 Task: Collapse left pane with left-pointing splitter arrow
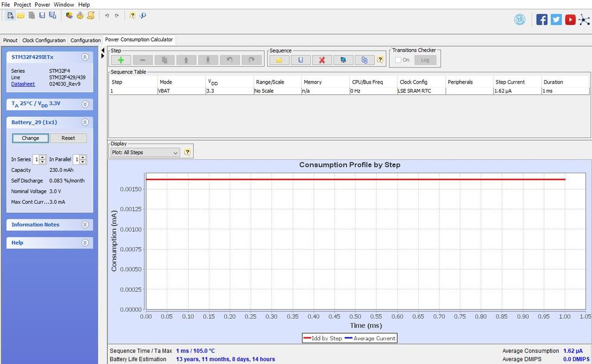pos(103,50)
